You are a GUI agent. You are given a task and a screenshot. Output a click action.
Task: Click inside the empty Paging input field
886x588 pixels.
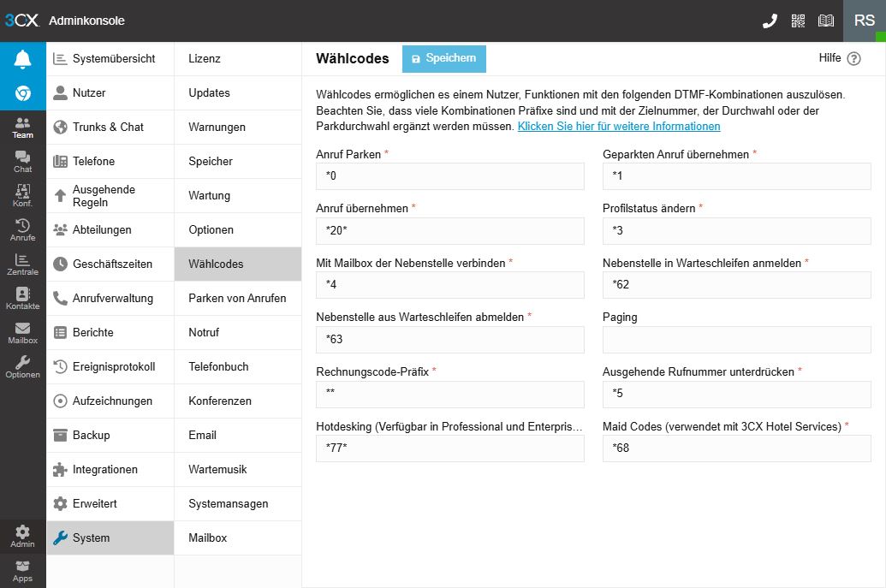737,340
